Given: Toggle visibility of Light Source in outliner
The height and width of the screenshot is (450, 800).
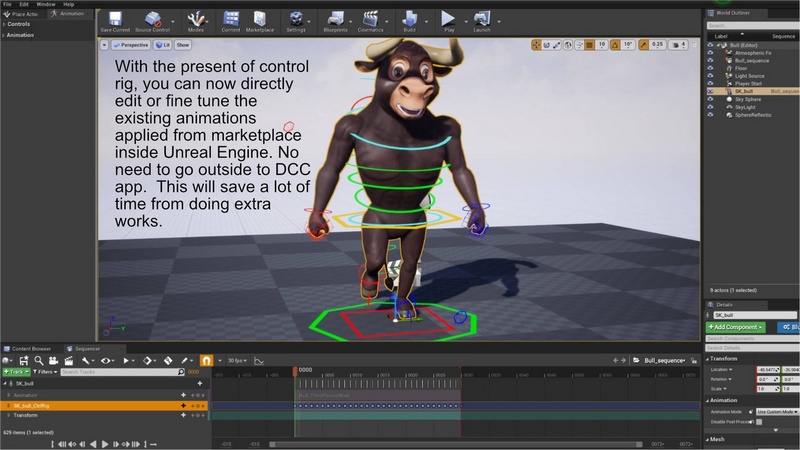Looking at the screenshot, I should pyautogui.click(x=710, y=74).
